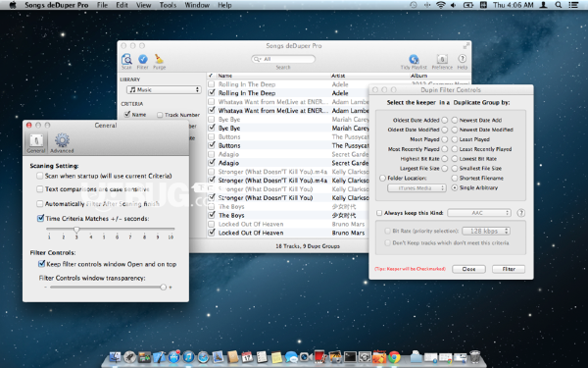
Task: Select checked Locked Out Of Heaven row
Action: (x=287, y=233)
